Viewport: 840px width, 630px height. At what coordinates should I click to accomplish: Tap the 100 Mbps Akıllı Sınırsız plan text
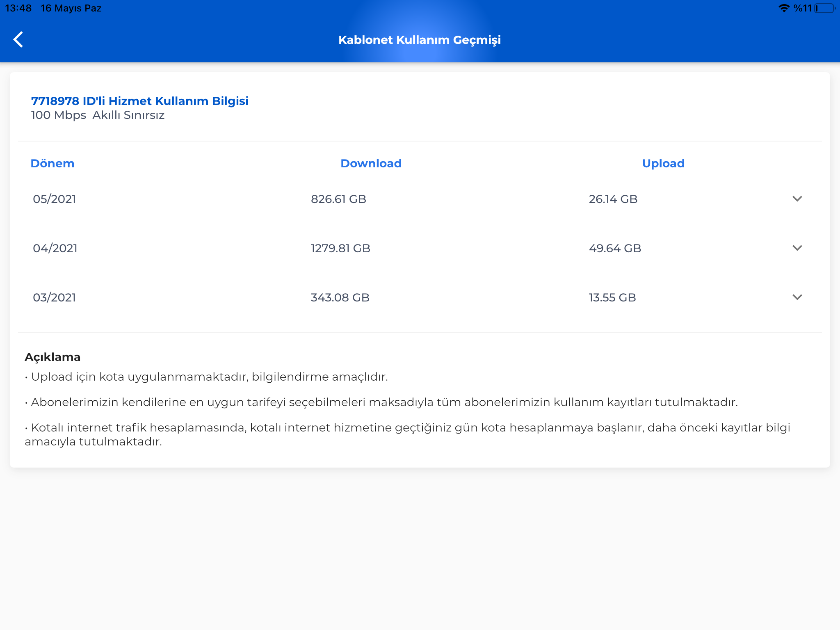pyautogui.click(x=98, y=115)
